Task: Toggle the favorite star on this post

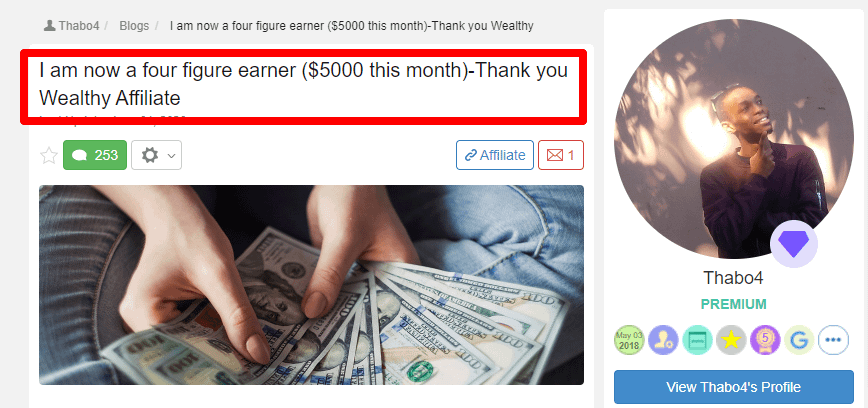Action: pos(49,156)
